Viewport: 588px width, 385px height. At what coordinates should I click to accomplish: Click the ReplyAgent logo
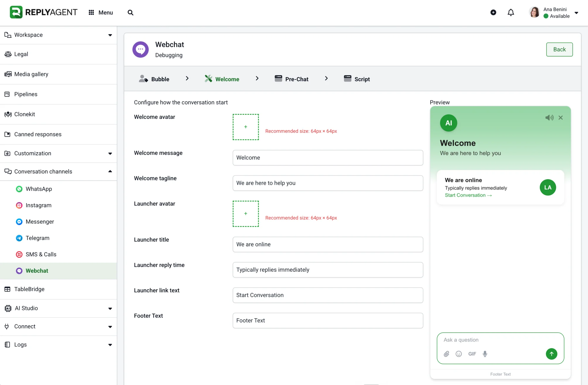44,12
